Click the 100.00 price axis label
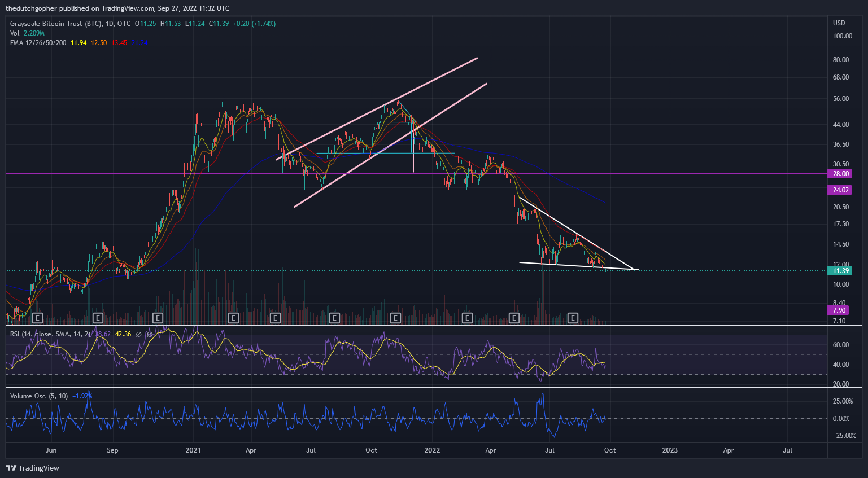Viewport: 868px width, 478px height. pyautogui.click(x=843, y=36)
